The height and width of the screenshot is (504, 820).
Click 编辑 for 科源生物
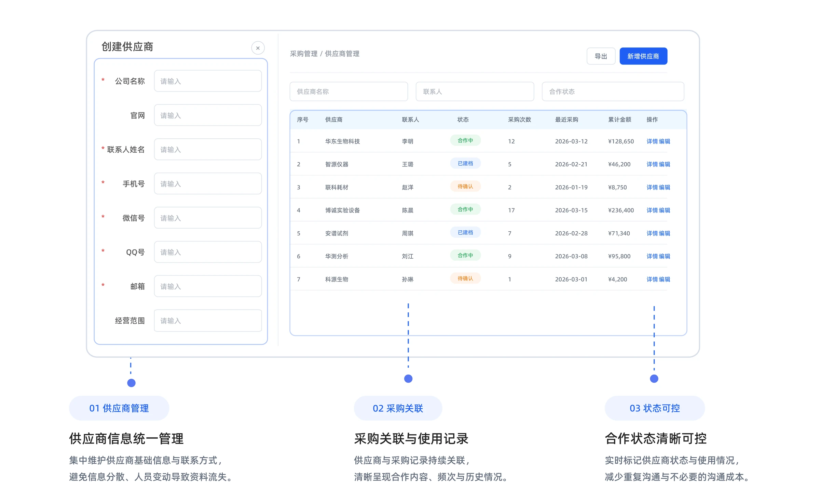pyautogui.click(x=665, y=279)
